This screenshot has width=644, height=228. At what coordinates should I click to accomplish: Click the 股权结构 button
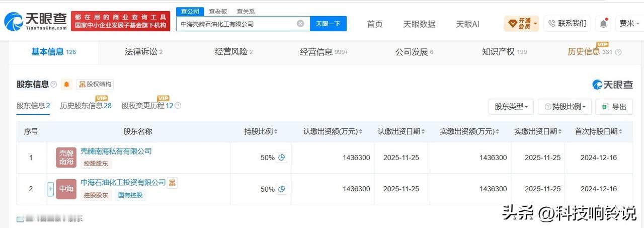[x=95, y=84]
